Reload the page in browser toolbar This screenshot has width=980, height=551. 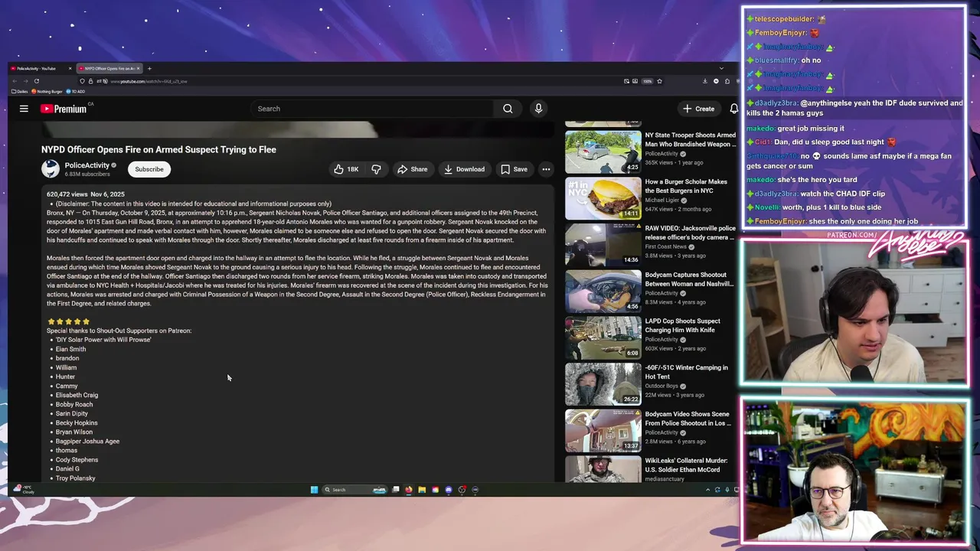tap(37, 81)
